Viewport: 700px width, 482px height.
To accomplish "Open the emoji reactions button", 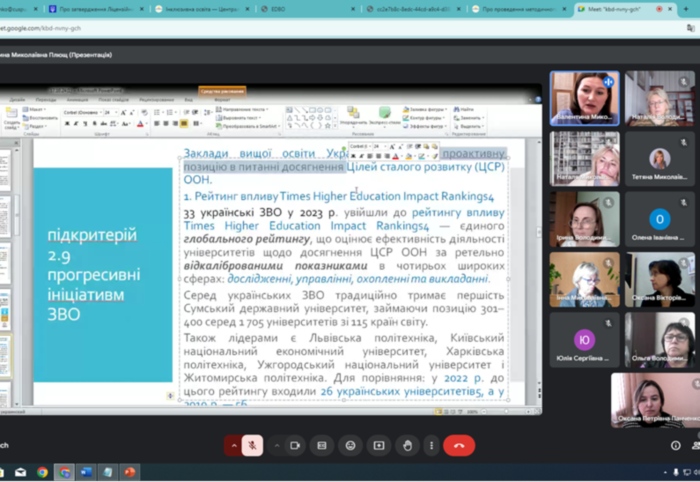I will 350,445.
